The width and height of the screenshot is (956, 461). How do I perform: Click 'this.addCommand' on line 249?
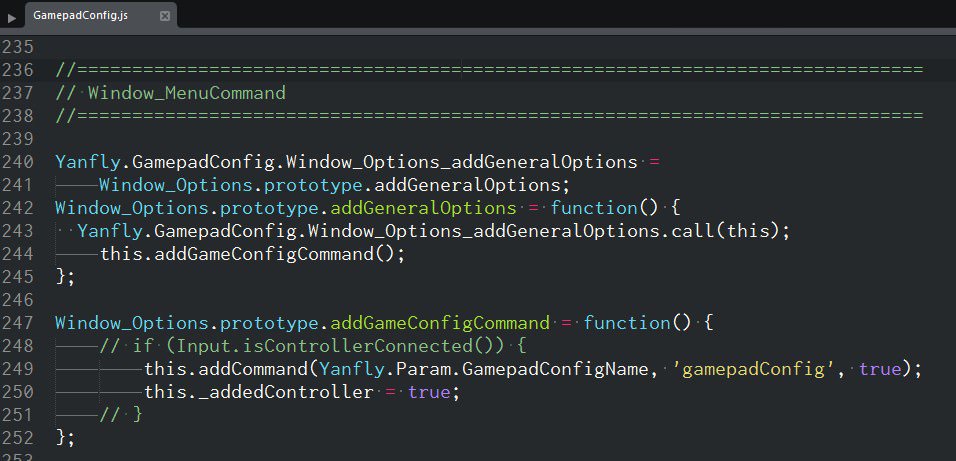click(x=226, y=369)
